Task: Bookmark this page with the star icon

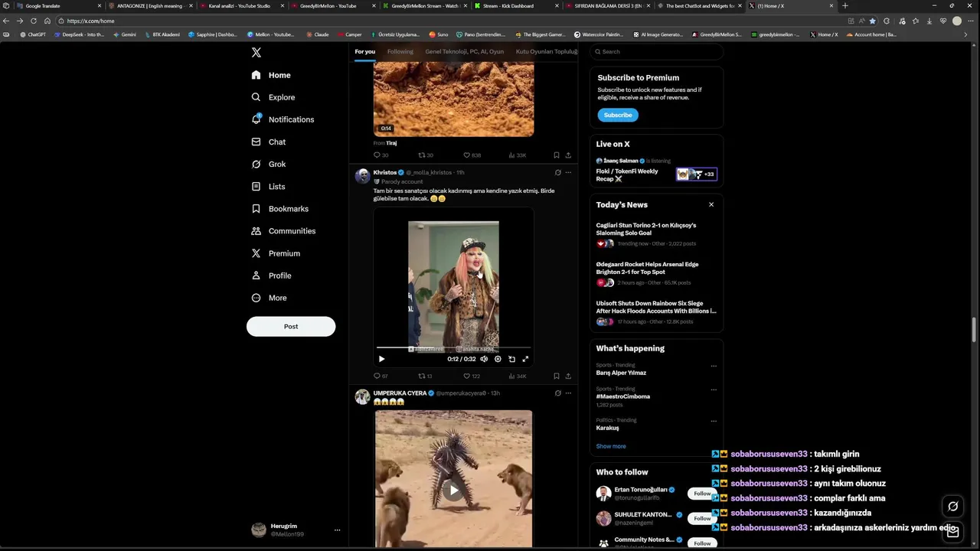Action: (872, 21)
